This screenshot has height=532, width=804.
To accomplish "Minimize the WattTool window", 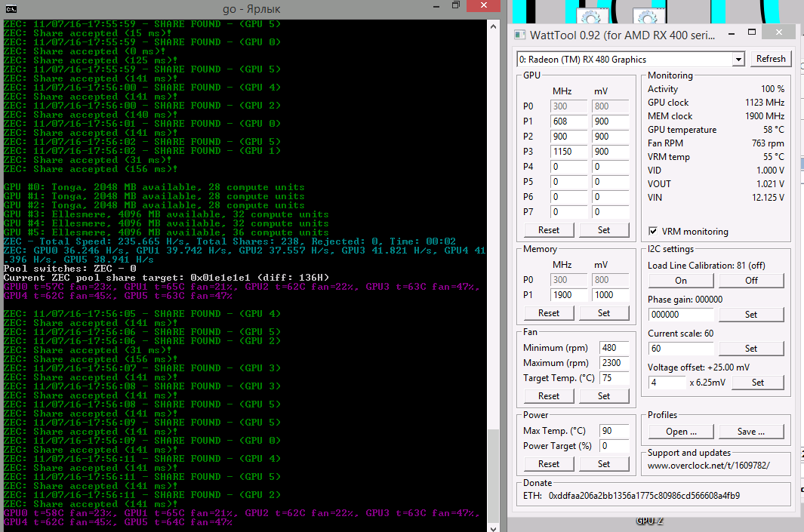I will click(732, 32).
